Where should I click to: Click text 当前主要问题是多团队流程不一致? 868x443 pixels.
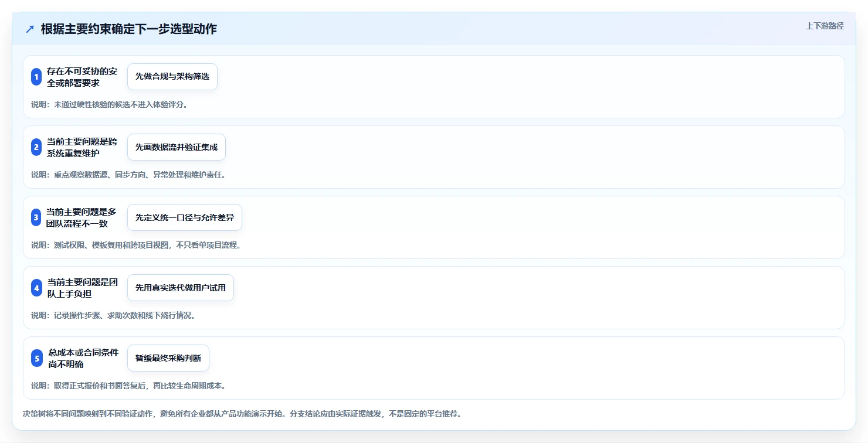point(82,217)
